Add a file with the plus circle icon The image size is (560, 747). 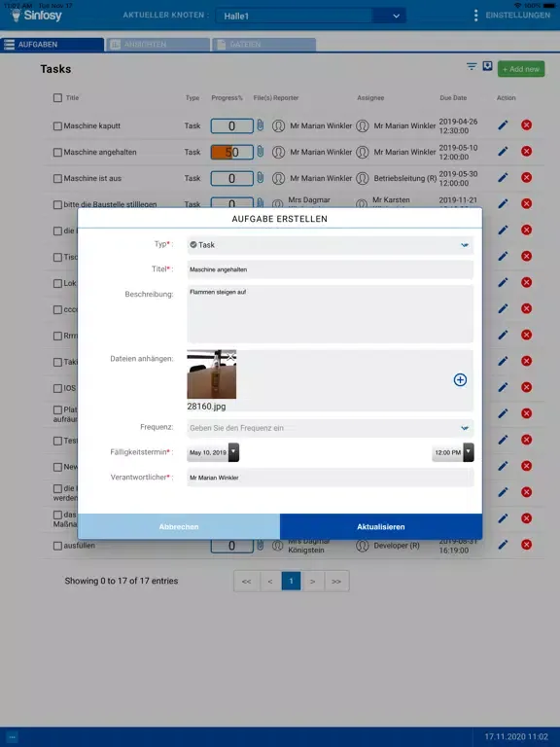pos(460,379)
